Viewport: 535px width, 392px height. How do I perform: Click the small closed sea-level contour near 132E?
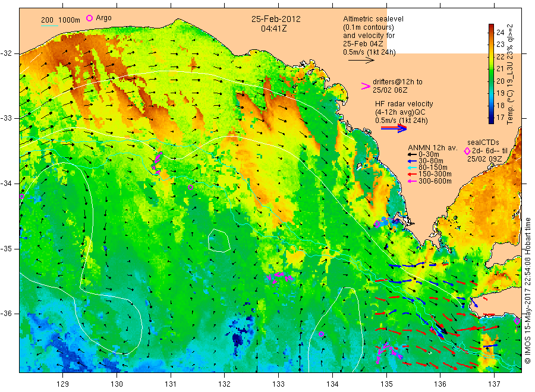(x=219, y=241)
